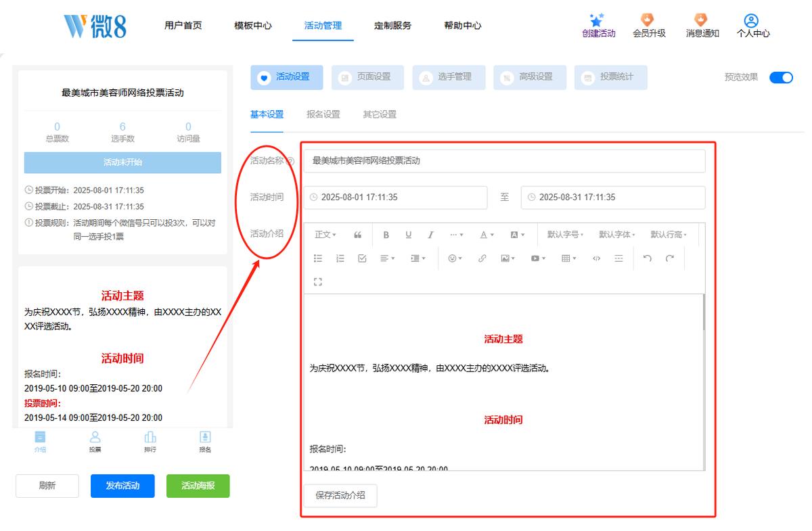Open the emoji picker dropdown
This screenshot has height=531, width=812.
(x=456, y=258)
